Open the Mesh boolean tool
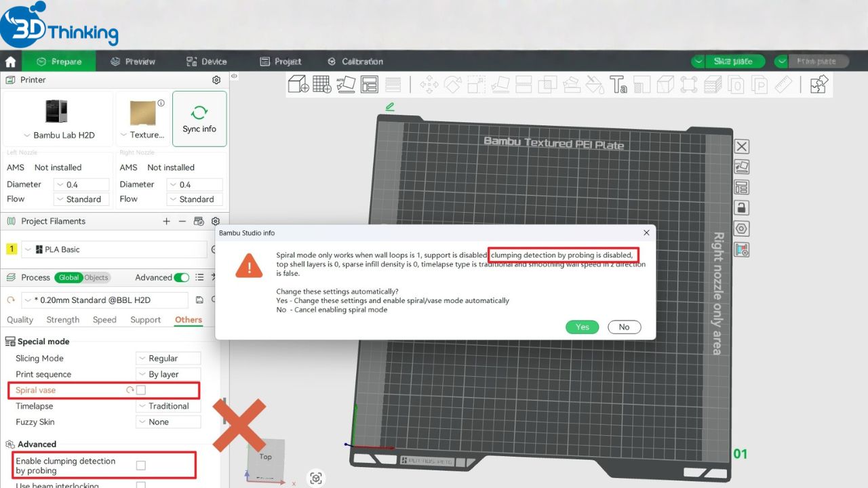 pos(547,85)
